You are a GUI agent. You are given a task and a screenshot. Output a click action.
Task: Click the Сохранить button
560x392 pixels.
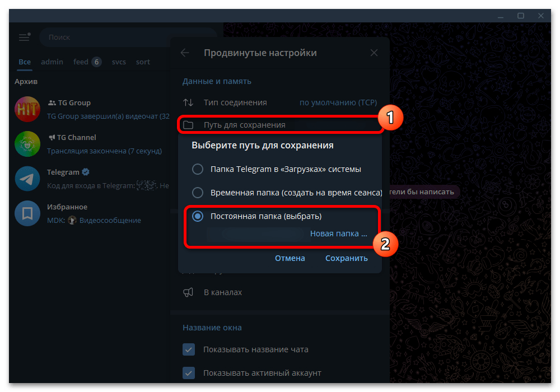347,258
